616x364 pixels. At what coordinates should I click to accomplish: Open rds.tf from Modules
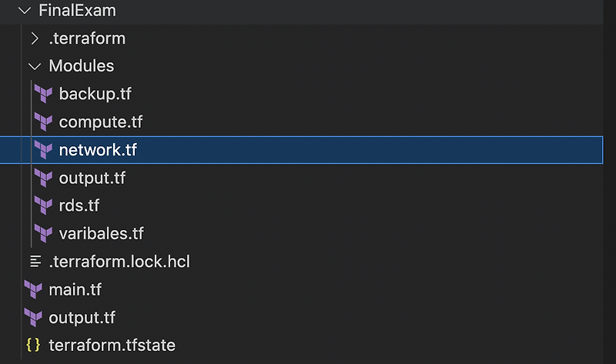[x=79, y=205]
